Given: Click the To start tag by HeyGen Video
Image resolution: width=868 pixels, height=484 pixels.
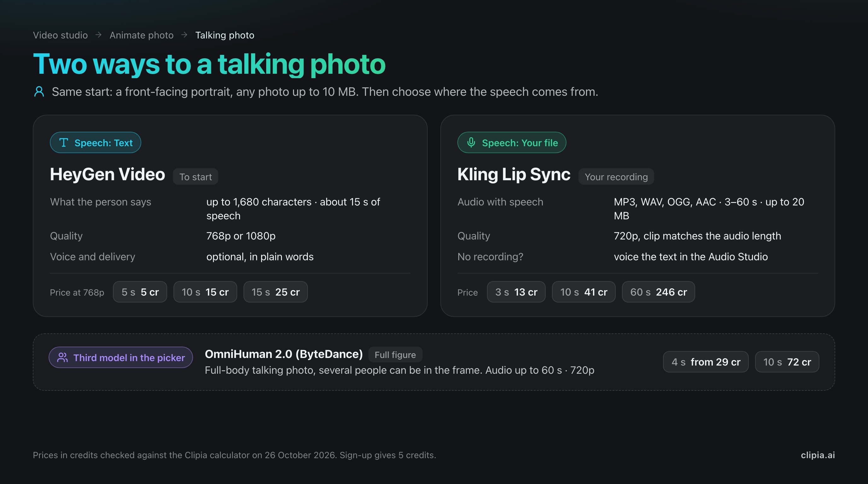Looking at the screenshot, I should [196, 177].
